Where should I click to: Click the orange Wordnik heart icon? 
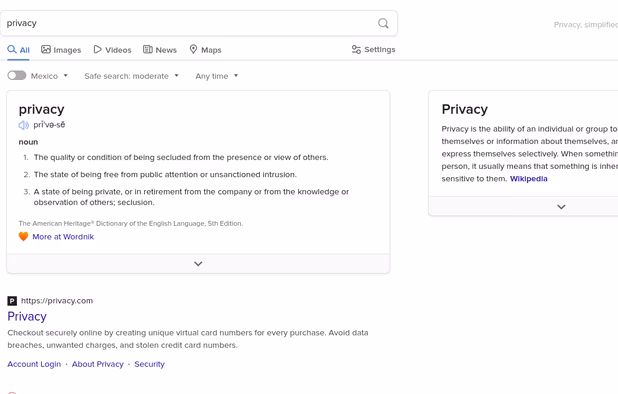click(23, 236)
